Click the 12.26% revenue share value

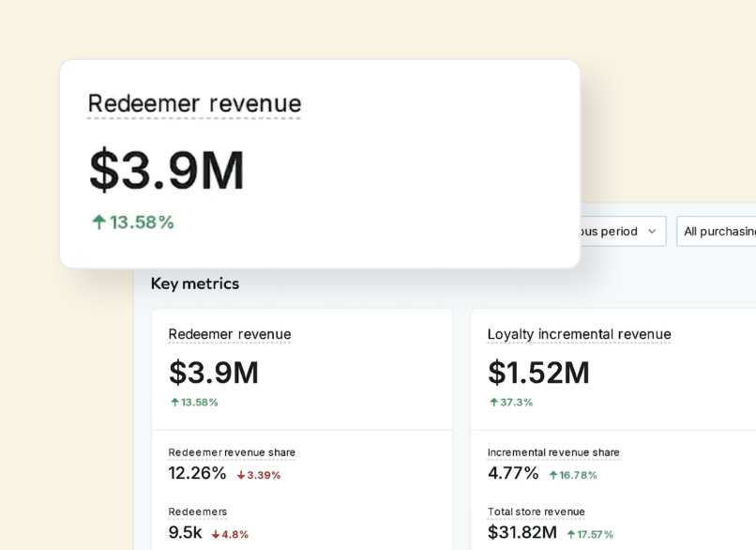point(197,473)
